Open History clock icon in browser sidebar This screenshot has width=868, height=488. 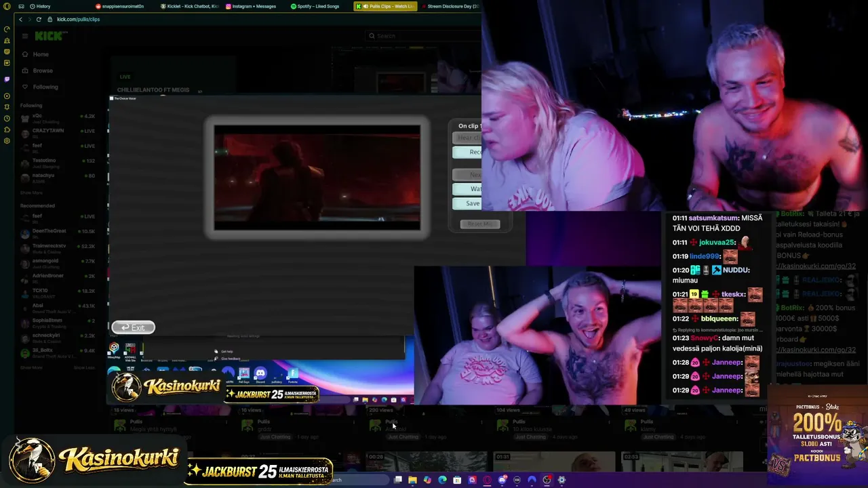pos(7,118)
